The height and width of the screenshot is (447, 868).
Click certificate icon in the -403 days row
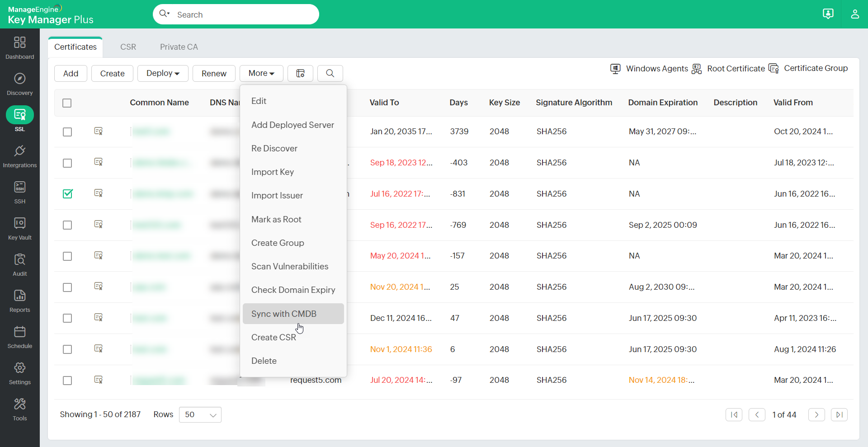click(x=98, y=162)
